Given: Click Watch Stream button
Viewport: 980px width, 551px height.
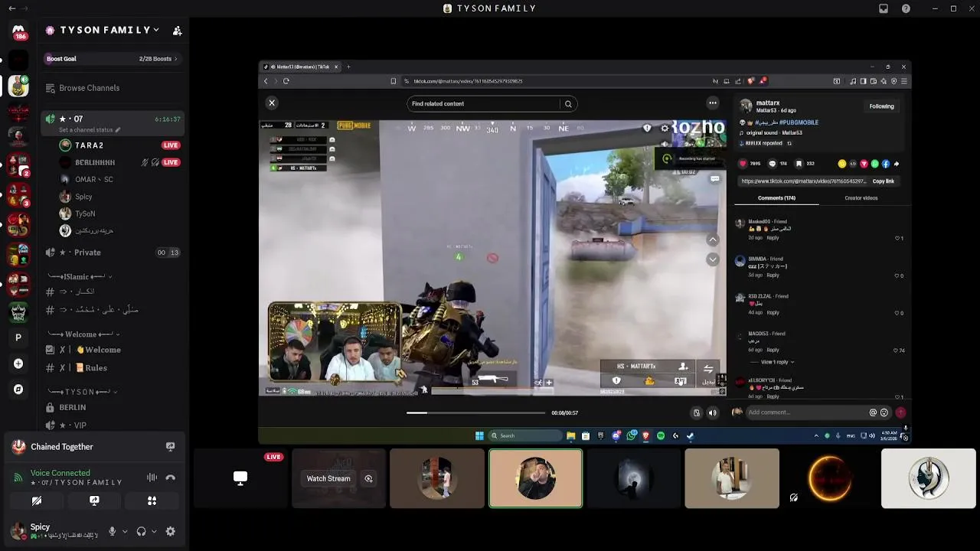Looking at the screenshot, I should pyautogui.click(x=328, y=479).
